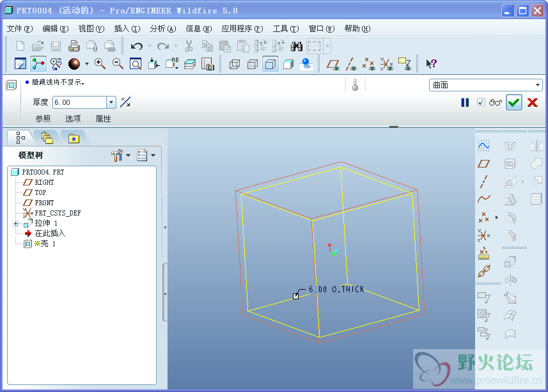
Task: Click the appearance color sphere
Action: 74,64
